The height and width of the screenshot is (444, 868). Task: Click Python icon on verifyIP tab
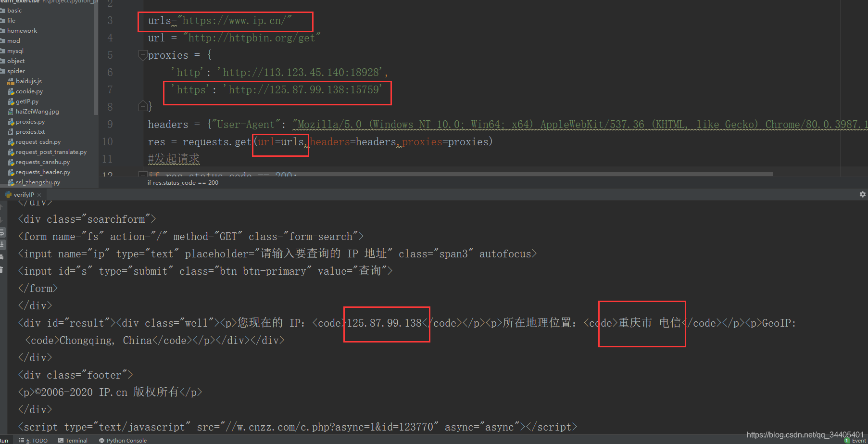click(8, 195)
